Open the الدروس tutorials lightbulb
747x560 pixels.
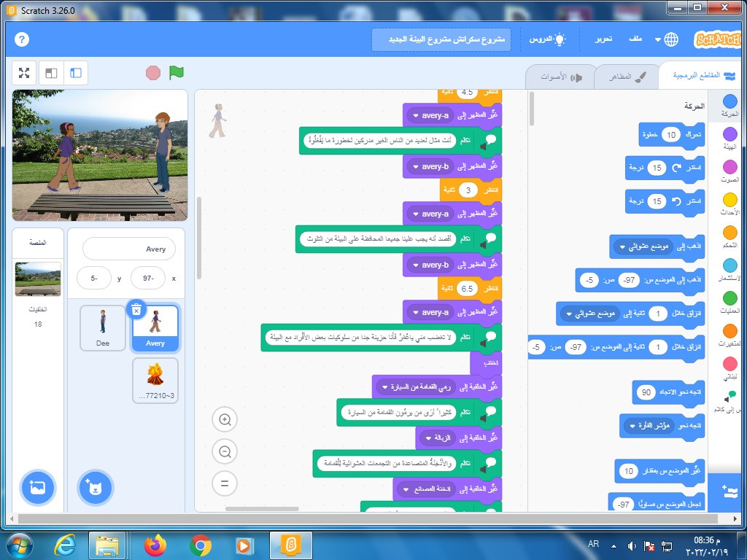(547, 39)
